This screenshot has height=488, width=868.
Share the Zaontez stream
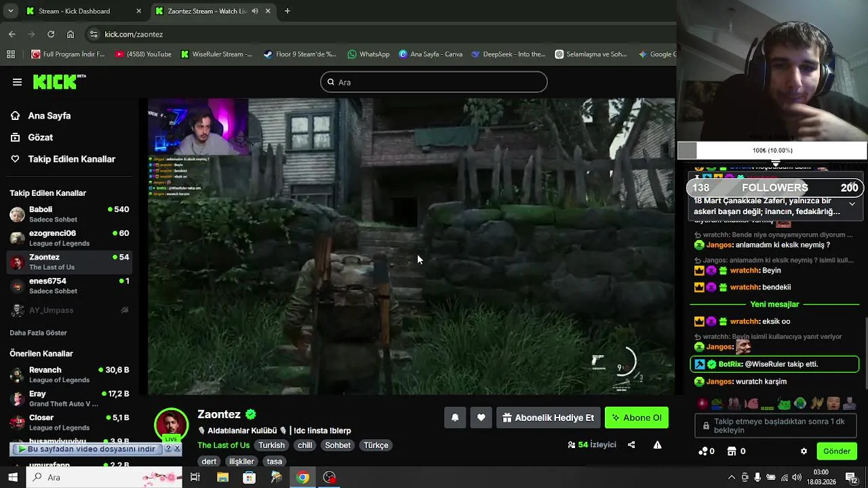631,445
